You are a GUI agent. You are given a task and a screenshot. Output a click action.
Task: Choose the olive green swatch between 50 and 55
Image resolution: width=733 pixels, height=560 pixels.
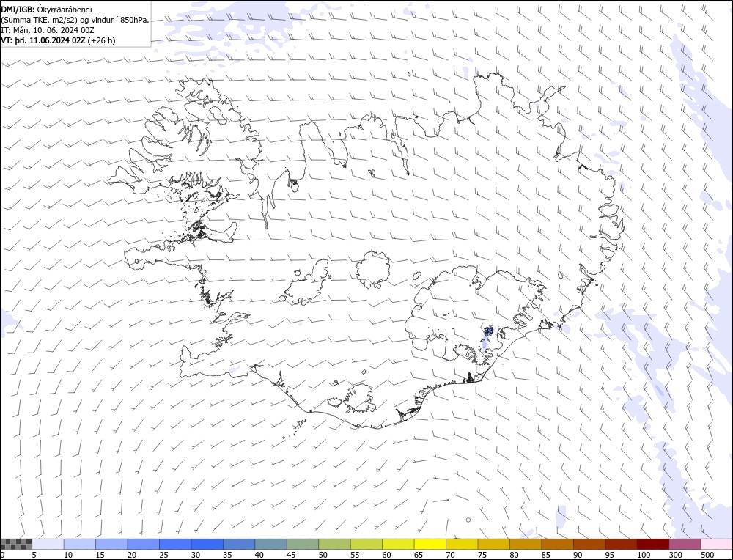[335, 544]
